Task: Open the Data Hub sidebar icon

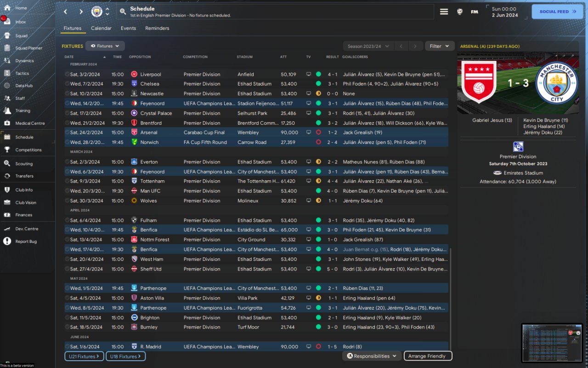Action: click(7, 86)
